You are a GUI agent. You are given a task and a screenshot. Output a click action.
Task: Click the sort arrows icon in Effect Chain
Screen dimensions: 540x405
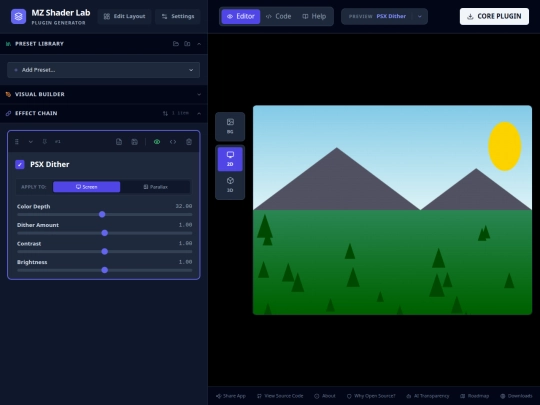click(x=165, y=113)
